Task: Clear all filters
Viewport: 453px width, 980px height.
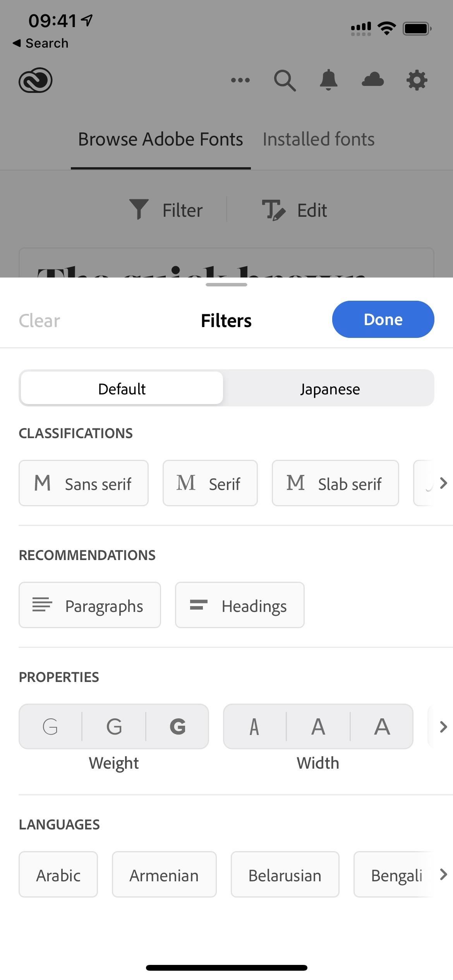Action: pos(39,321)
